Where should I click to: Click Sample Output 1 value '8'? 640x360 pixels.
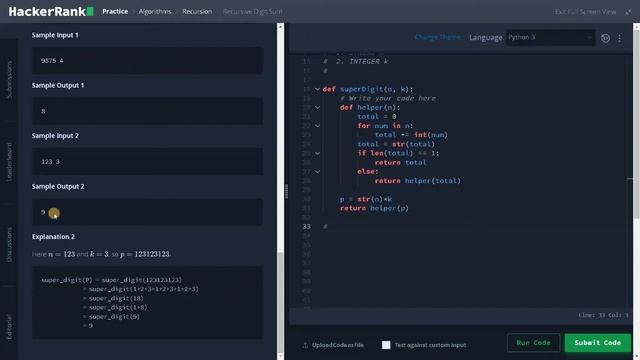pyautogui.click(x=43, y=111)
